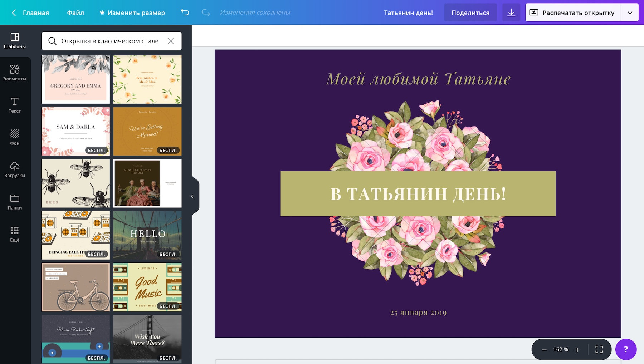The height and width of the screenshot is (364, 644).
Task: Open the Folders (Папки) panel
Action: tap(15, 202)
